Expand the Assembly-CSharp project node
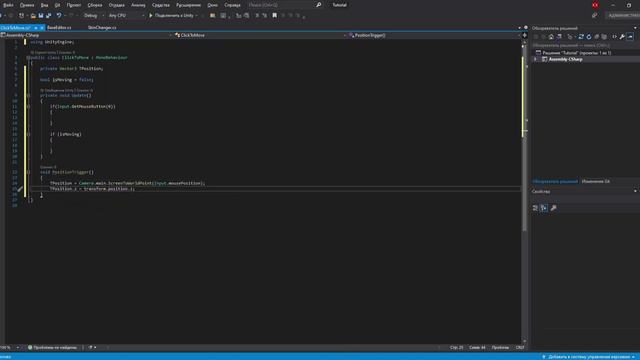This screenshot has width=640, height=360. (x=535, y=59)
